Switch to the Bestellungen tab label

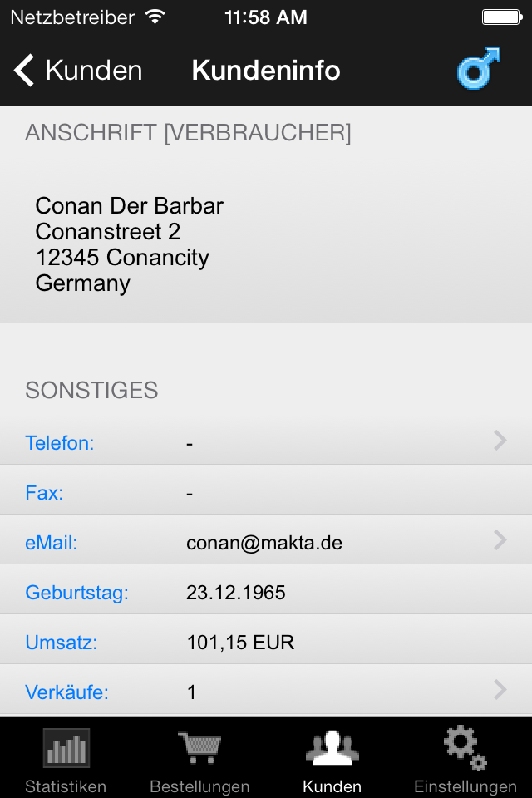click(199, 786)
